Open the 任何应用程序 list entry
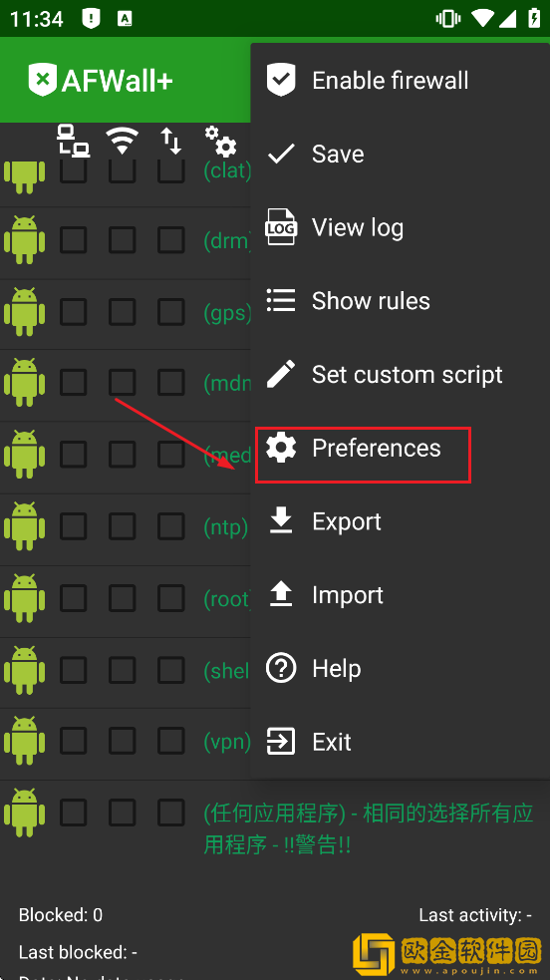The height and width of the screenshot is (980, 550). [369, 828]
